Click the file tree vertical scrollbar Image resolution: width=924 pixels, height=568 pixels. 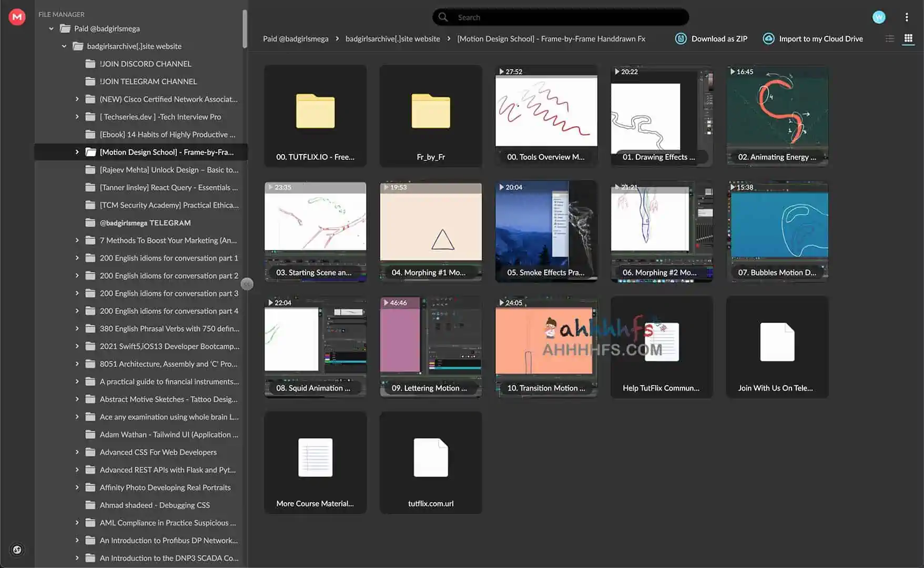point(245,29)
